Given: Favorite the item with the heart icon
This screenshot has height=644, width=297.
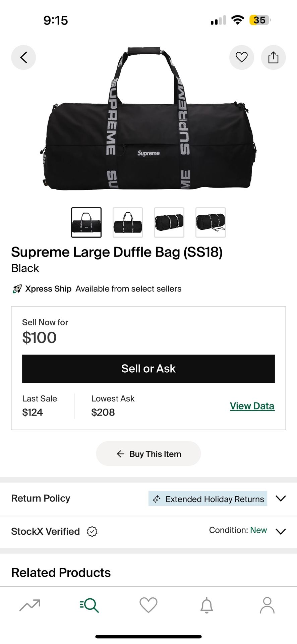Looking at the screenshot, I should 241,57.
